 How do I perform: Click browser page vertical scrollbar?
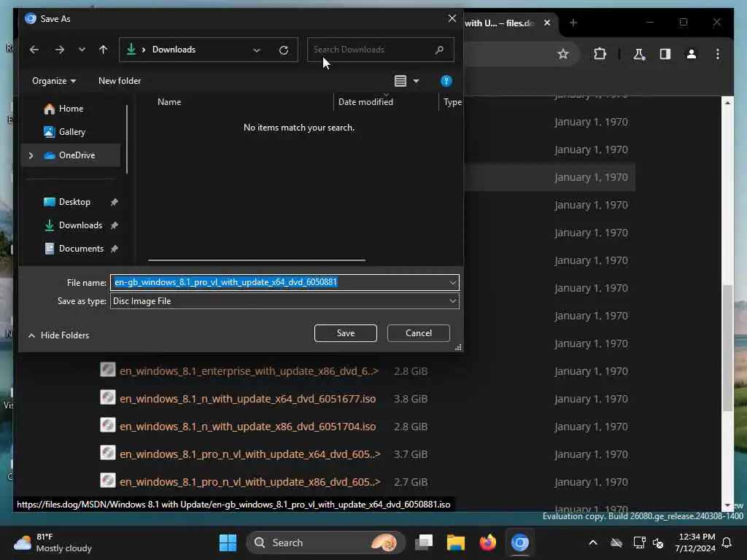tap(727, 348)
